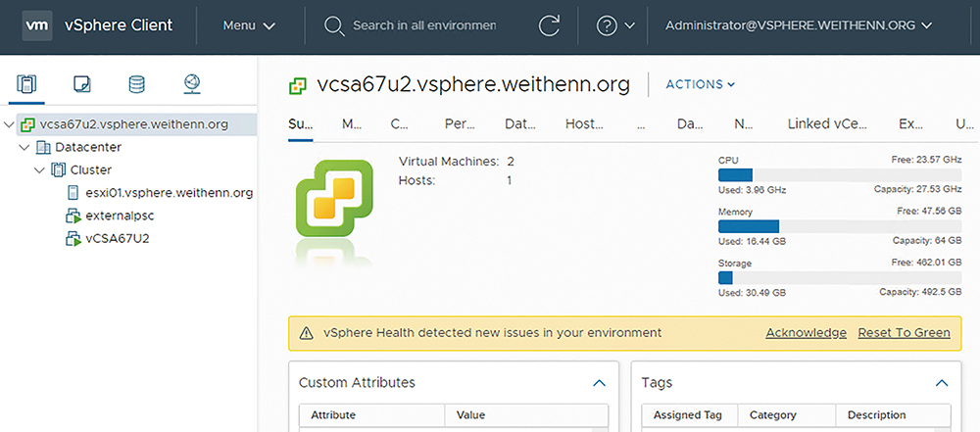Open the Linked vCe... tab
The width and height of the screenshot is (980, 432).
tap(827, 123)
